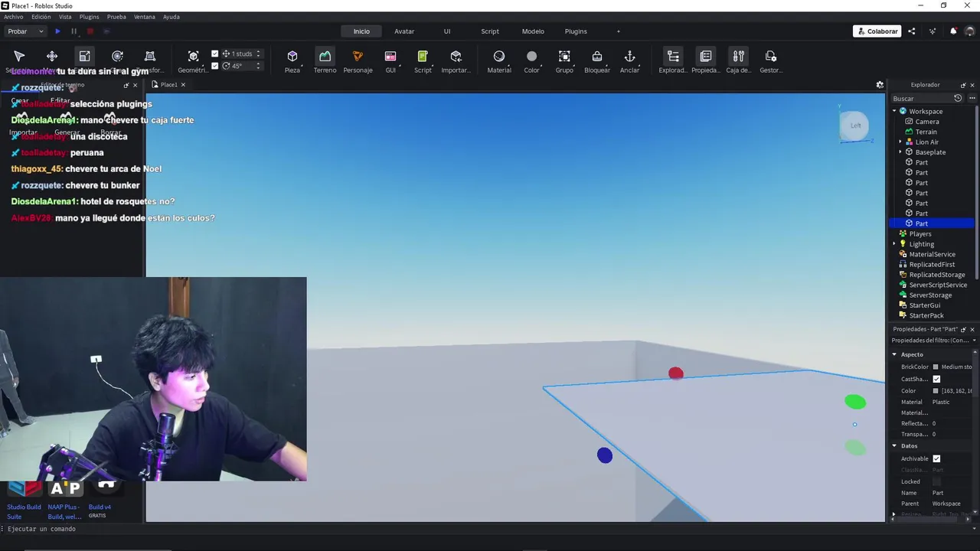Click the Grupo group tool
The width and height of the screenshot is (980, 551).
tap(564, 60)
